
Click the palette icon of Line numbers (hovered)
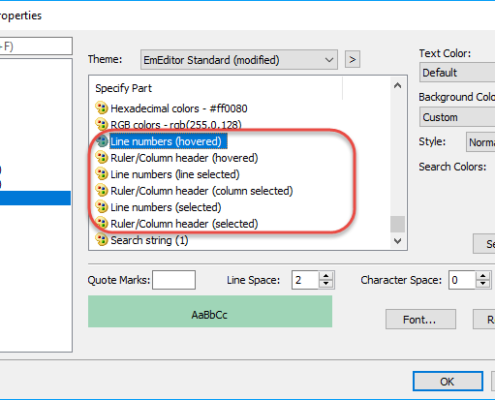102,141
